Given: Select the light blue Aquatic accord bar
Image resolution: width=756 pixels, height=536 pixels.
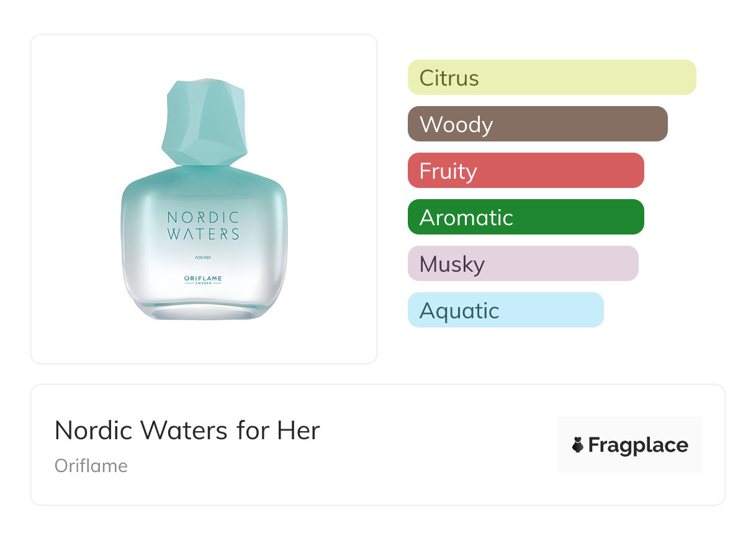Looking at the screenshot, I should pos(505,310).
